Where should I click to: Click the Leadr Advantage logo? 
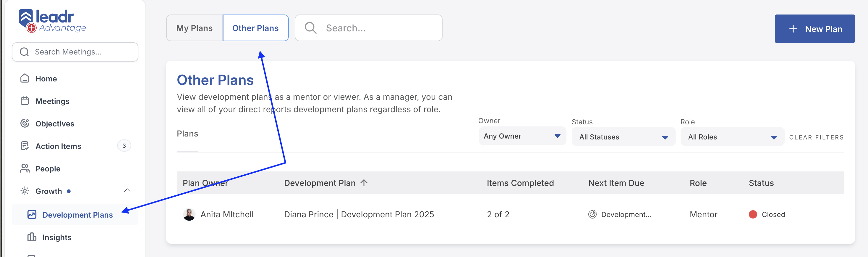[52, 21]
